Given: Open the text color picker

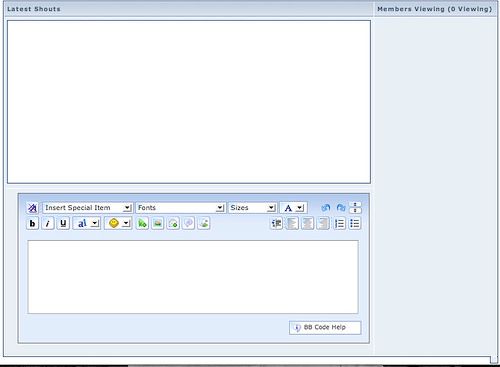Looking at the screenshot, I should click(293, 208).
